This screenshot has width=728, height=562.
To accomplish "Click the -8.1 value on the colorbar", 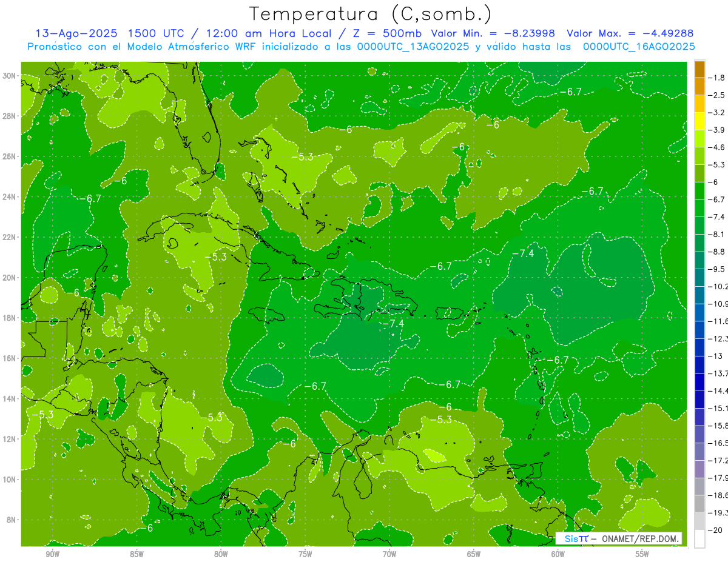I will coord(718,234).
